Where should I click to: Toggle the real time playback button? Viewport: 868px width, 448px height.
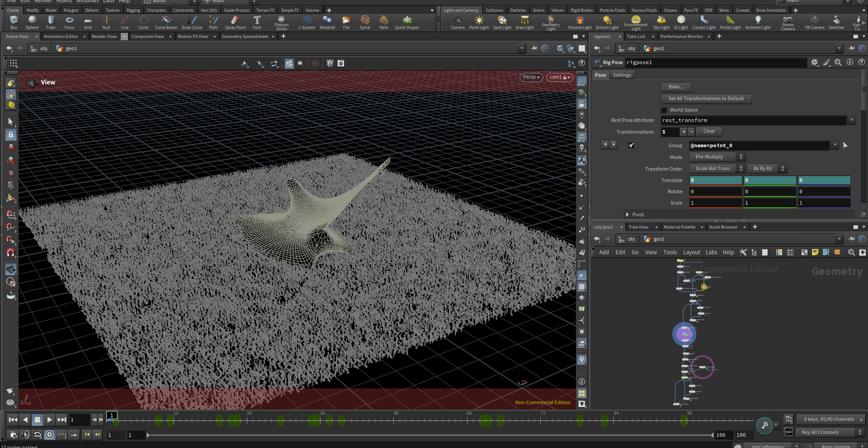[x=49, y=434]
